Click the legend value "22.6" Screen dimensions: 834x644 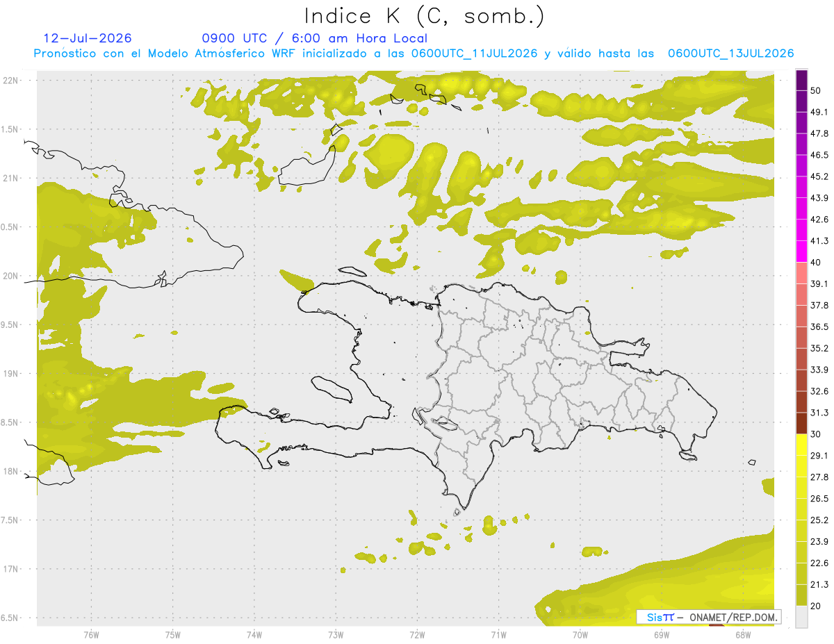(819, 563)
